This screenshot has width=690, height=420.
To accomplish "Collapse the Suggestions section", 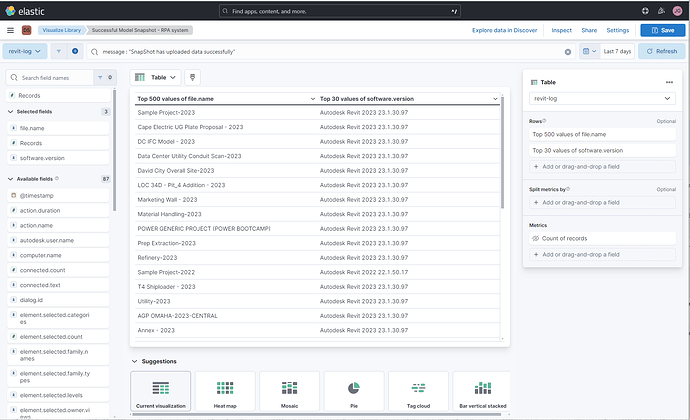I will coord(135,361).
